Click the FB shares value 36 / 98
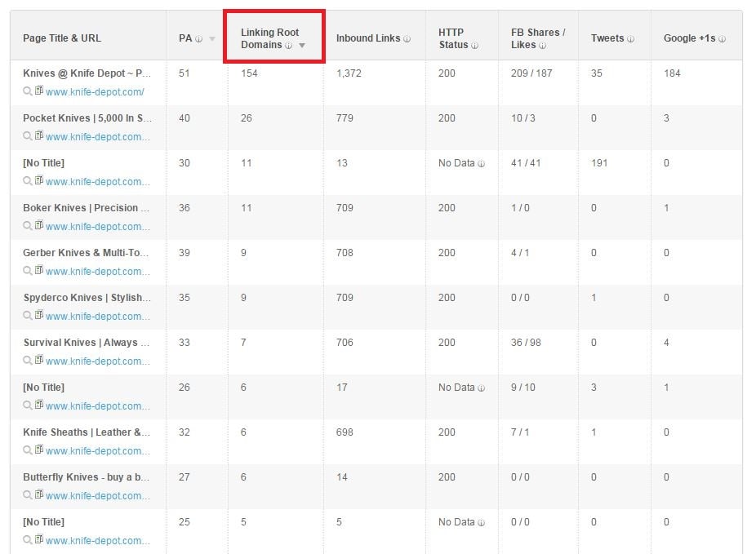Screen dimensions: 756x554 (526, 342)
